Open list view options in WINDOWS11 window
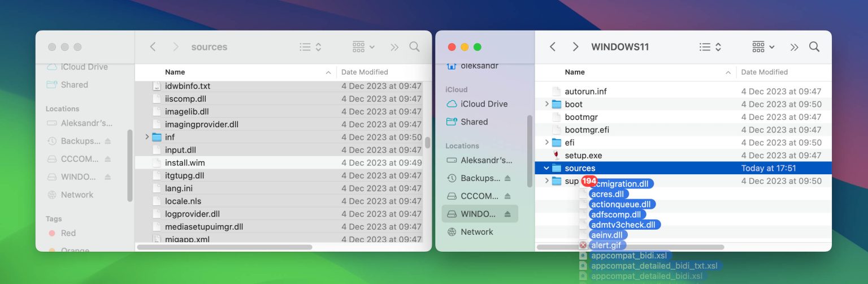 point(710,47)
